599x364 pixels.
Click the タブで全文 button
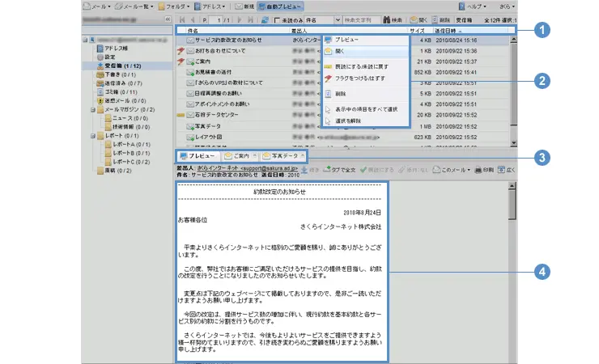click(339, 171)
